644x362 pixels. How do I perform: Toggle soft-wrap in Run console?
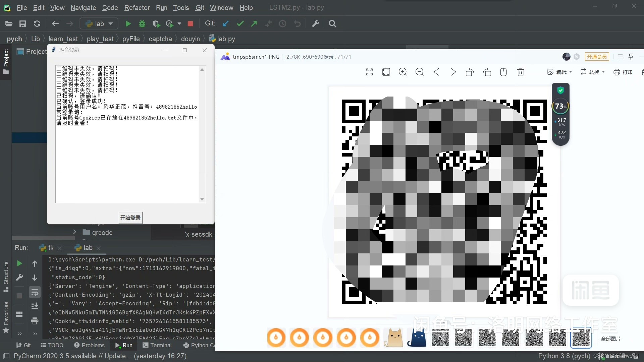[x=35, y=292]
